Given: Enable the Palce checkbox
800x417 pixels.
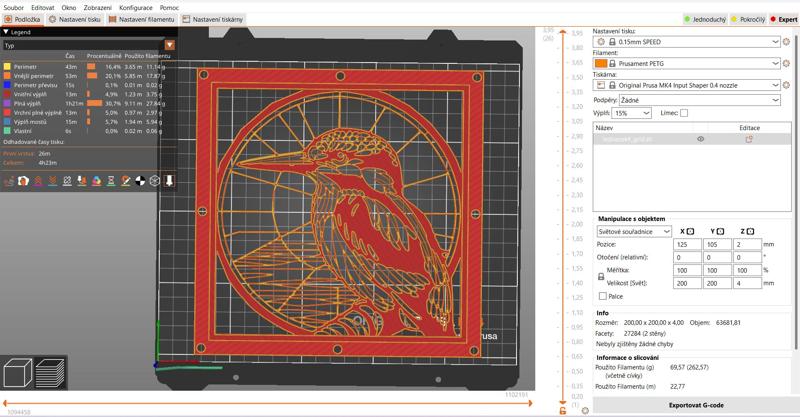Looking at the screenshot, I should click(603, 296).
